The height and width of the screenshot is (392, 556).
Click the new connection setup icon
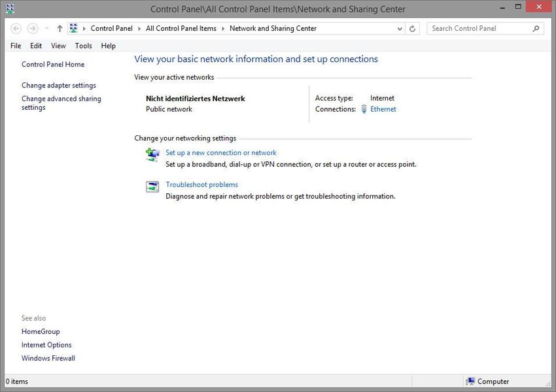[x=153, y=155]
